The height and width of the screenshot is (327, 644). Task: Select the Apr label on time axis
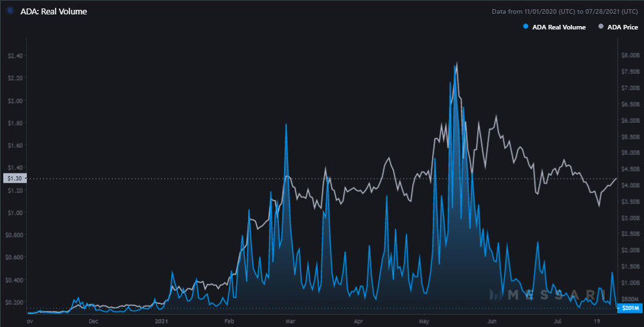click(358, 321)
